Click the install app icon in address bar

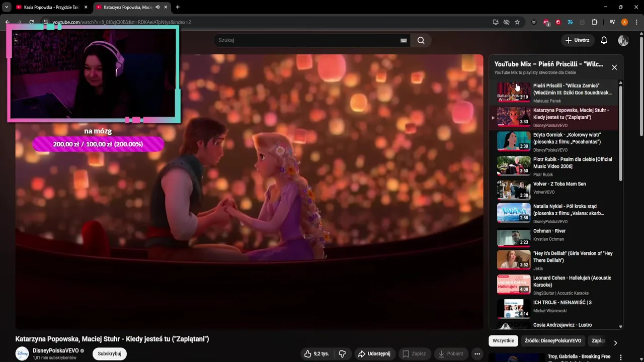click(496, 22)
